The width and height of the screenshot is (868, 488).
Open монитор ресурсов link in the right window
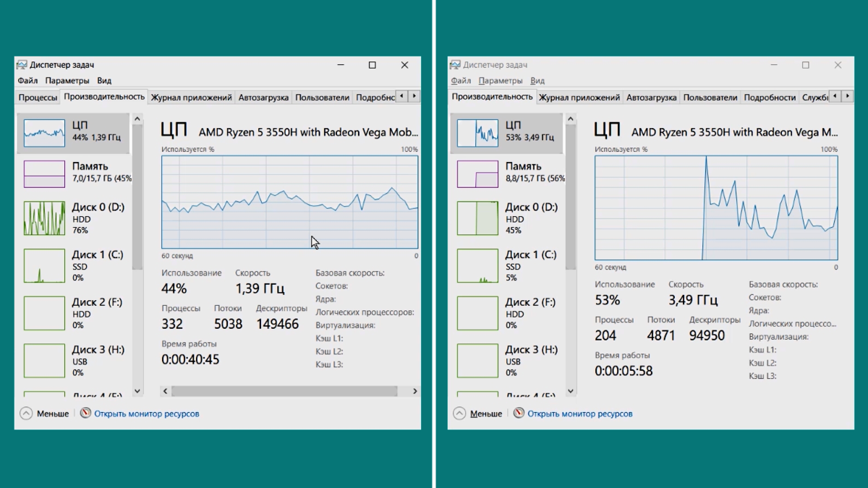pyautogui.click(x=573, y=414)
